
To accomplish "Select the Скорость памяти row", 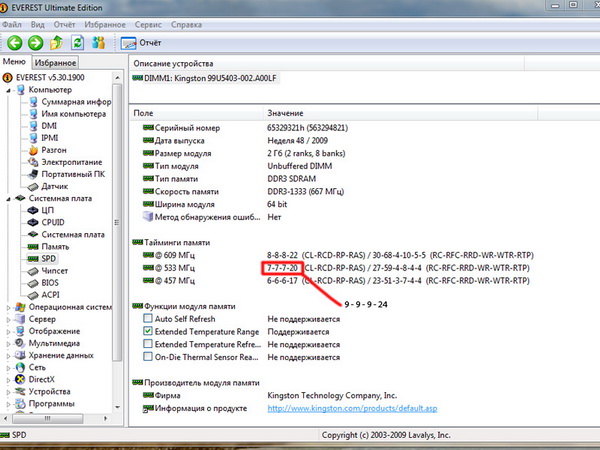I will coord(243,191).
